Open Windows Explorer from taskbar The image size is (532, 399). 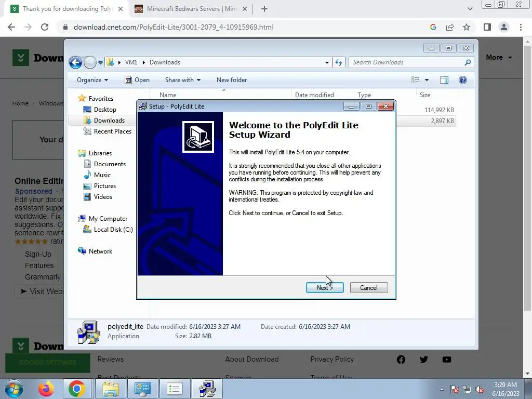point(111,389)
